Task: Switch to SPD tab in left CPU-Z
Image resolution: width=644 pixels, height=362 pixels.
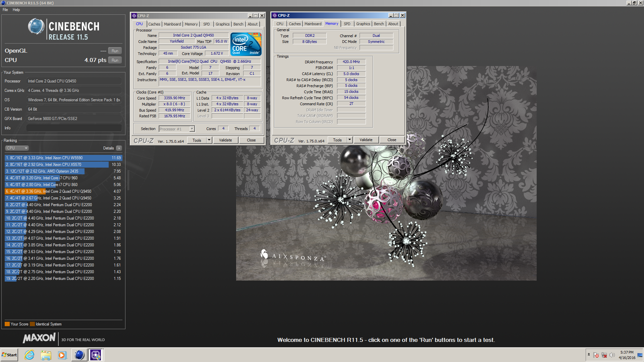Action: click(x=207, y=24)
